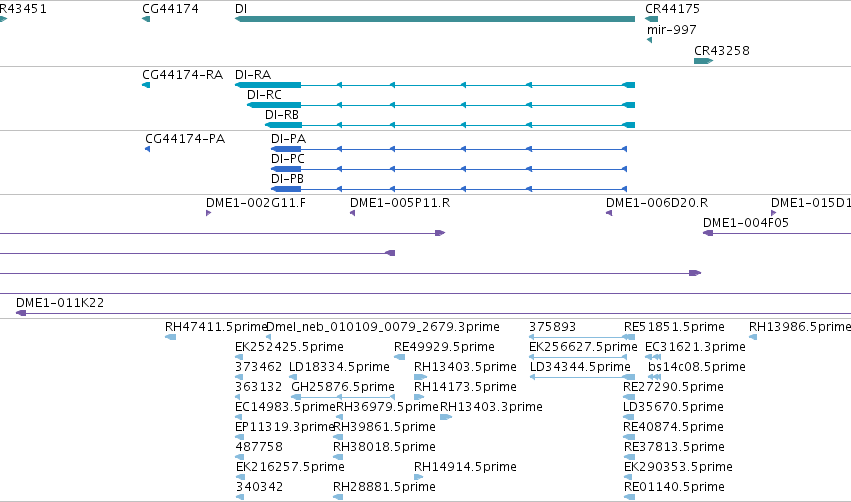Select the Dl-PA protein label
Image resolution: width=851 pixels, height=502 pixels.
pos(288,139)
